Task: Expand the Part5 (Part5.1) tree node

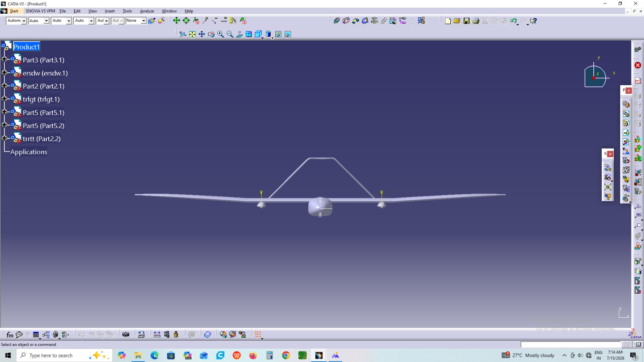Action: (4, 112)
